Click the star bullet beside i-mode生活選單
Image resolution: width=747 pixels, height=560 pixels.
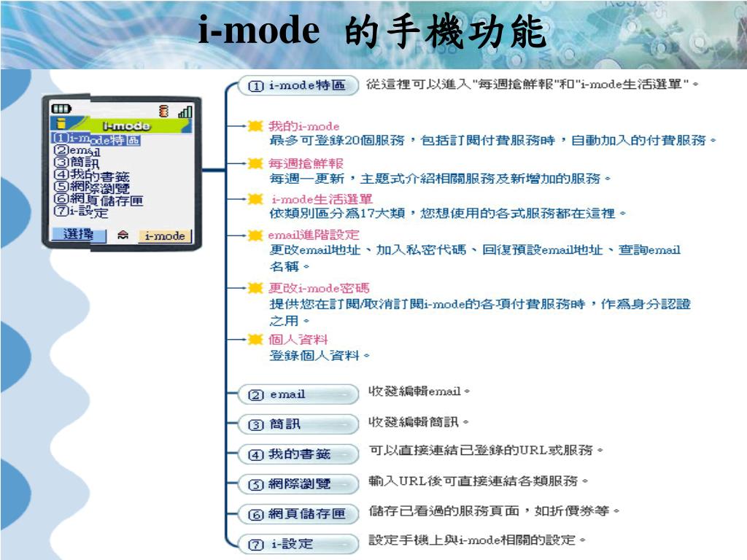(255, 199)
